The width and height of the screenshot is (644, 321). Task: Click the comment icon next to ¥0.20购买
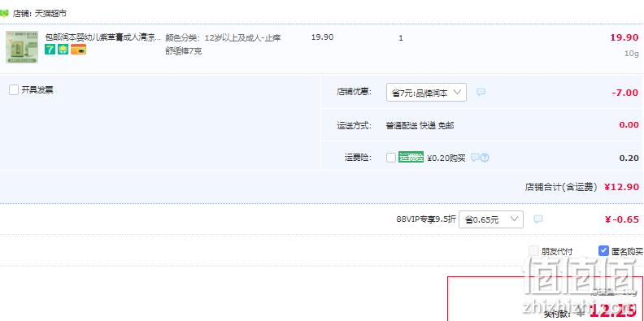coord(475,158)
